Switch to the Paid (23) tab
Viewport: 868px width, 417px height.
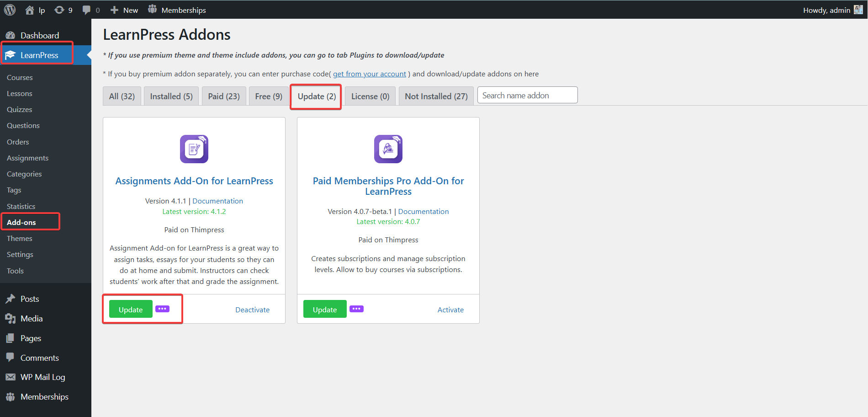(224, 96)
